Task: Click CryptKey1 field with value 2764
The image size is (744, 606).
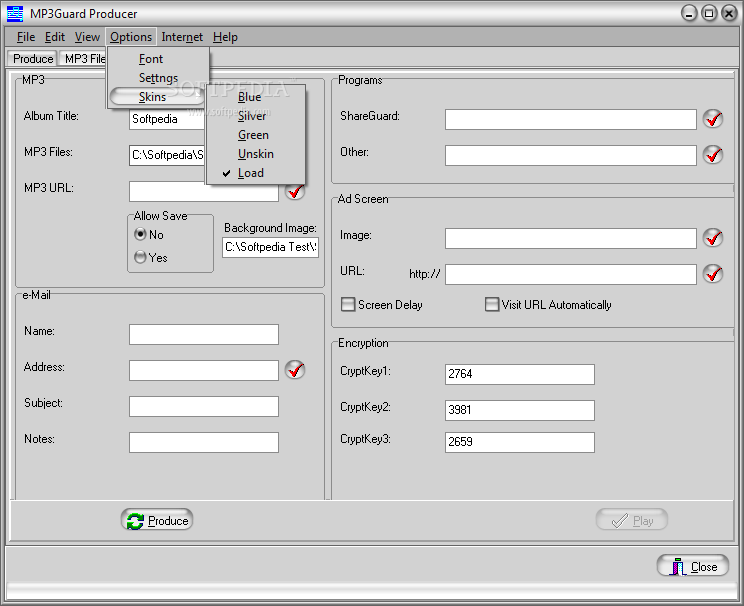Action: click(520, 374)
